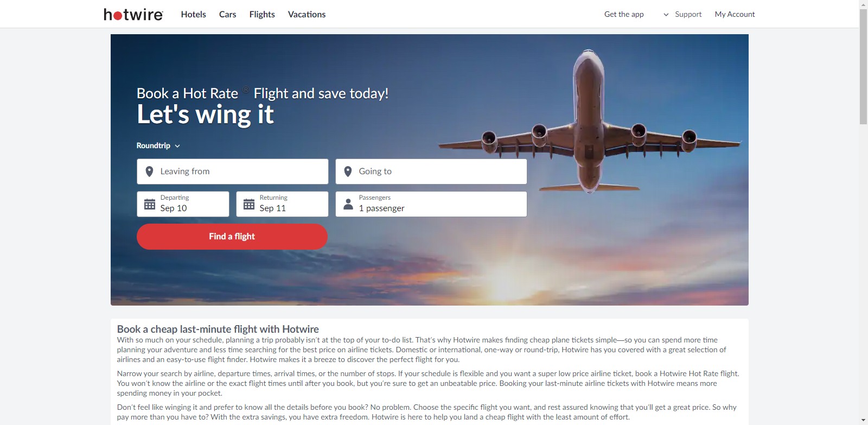Open the Get the app link

624,14
